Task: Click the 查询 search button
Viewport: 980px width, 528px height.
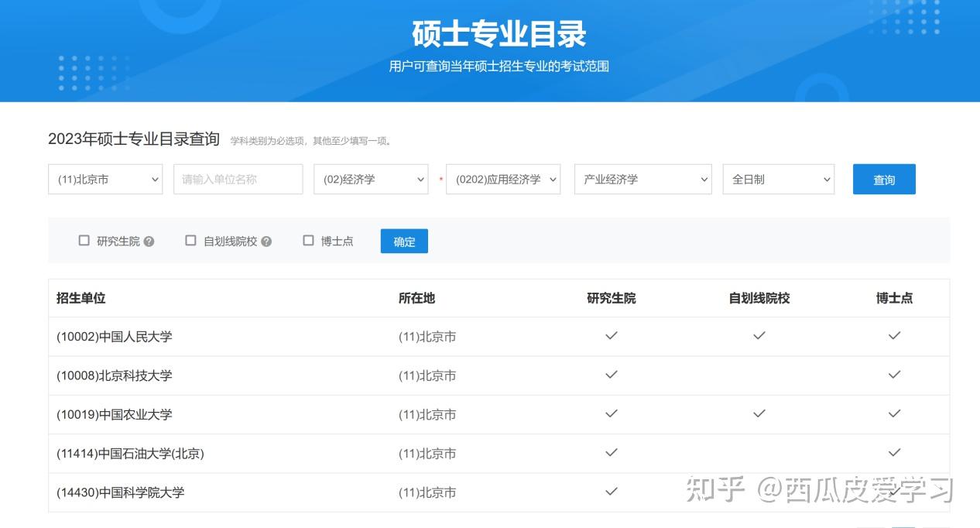Action: (x=884, y=179)
